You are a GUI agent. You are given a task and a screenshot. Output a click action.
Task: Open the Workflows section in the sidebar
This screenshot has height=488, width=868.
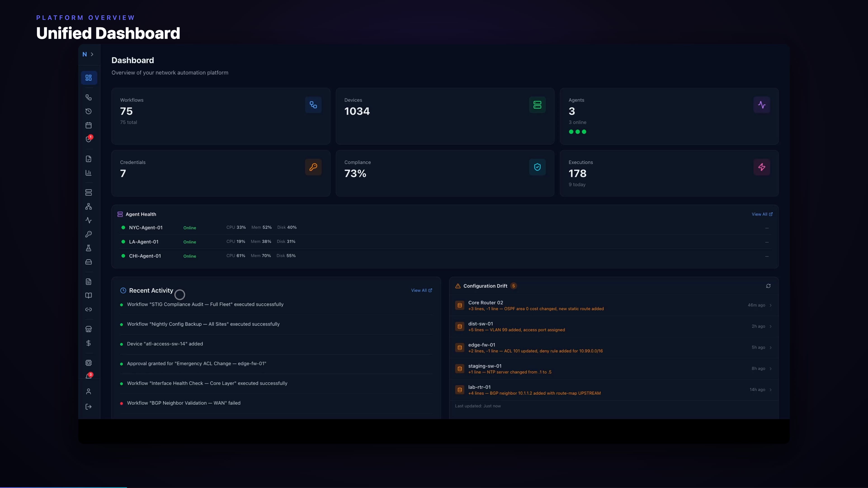tap(89, 97)
